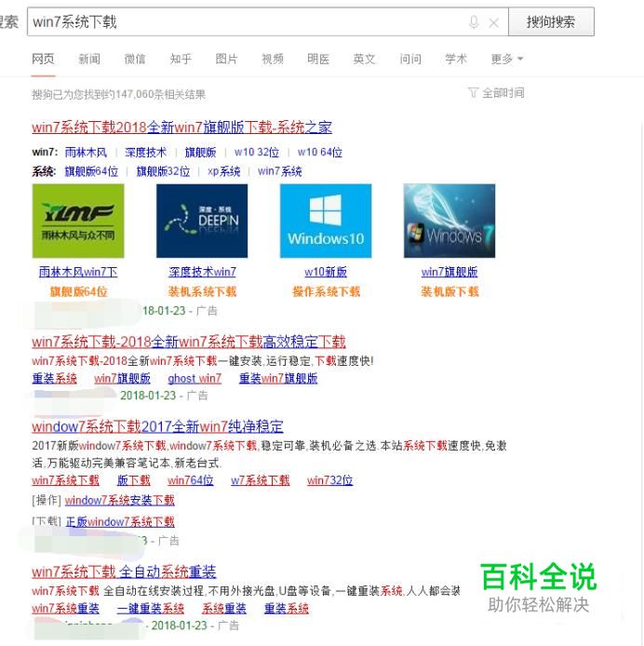Open the 问问 tab
644x646 pixels.
[410, 59]
